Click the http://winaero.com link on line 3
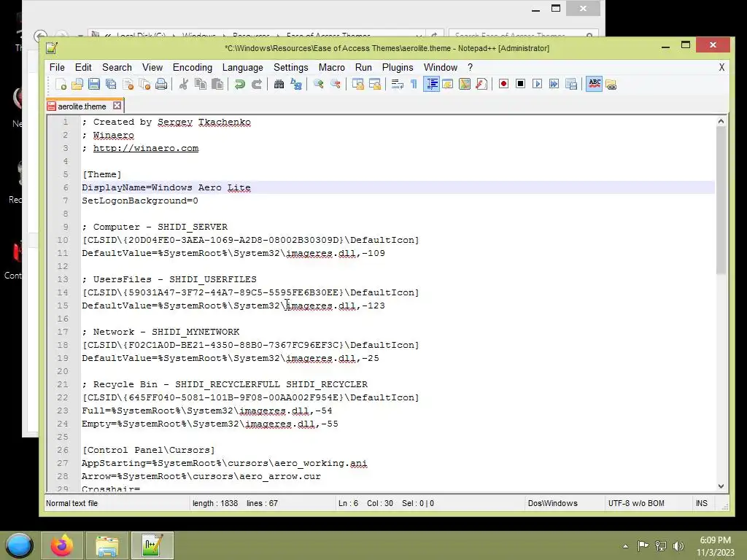Viewport: 747px width, 560px height. point(146,148)
